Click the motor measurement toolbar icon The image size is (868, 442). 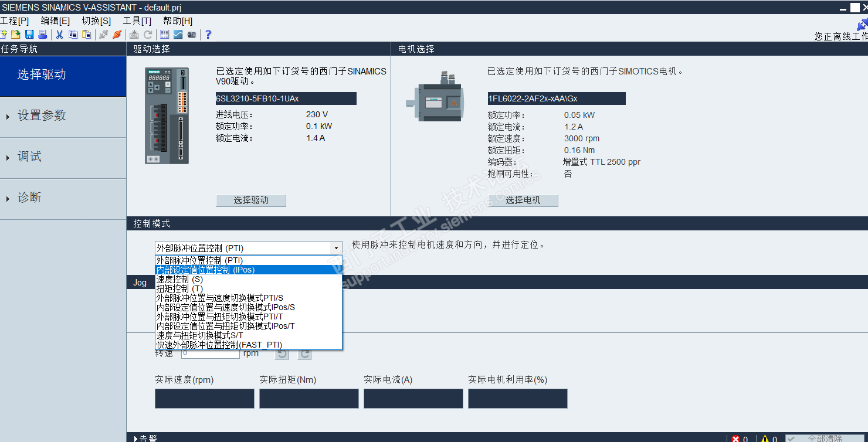tap(191, 35)
